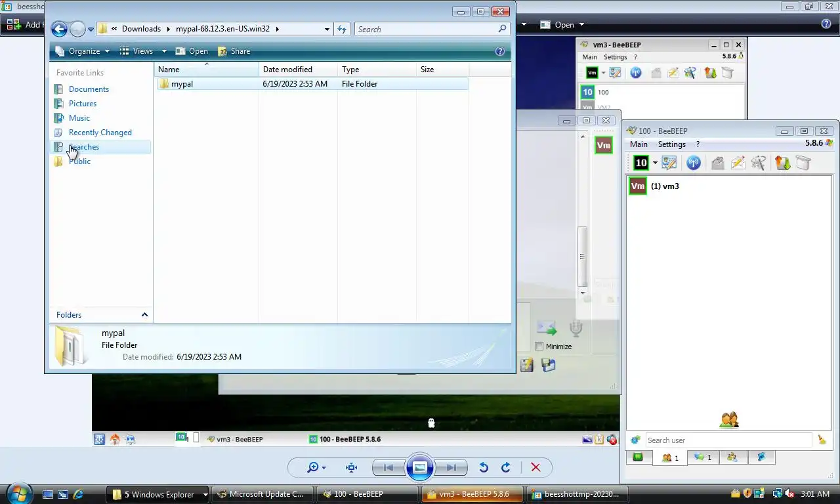Click file transfer icon in vm3 BeeBEEP toolbar
The image size is (840, 504).
pyautogui.click(x=710, y=73)
